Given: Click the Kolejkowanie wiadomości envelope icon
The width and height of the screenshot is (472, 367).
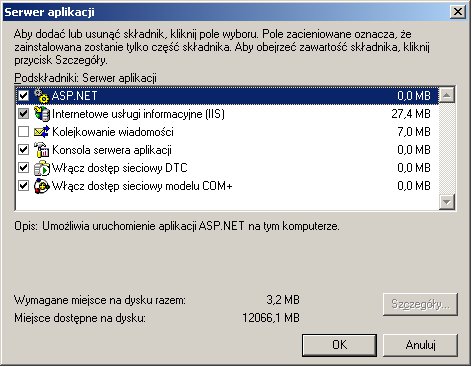Looking at the screenshot, I should [42, 132].
